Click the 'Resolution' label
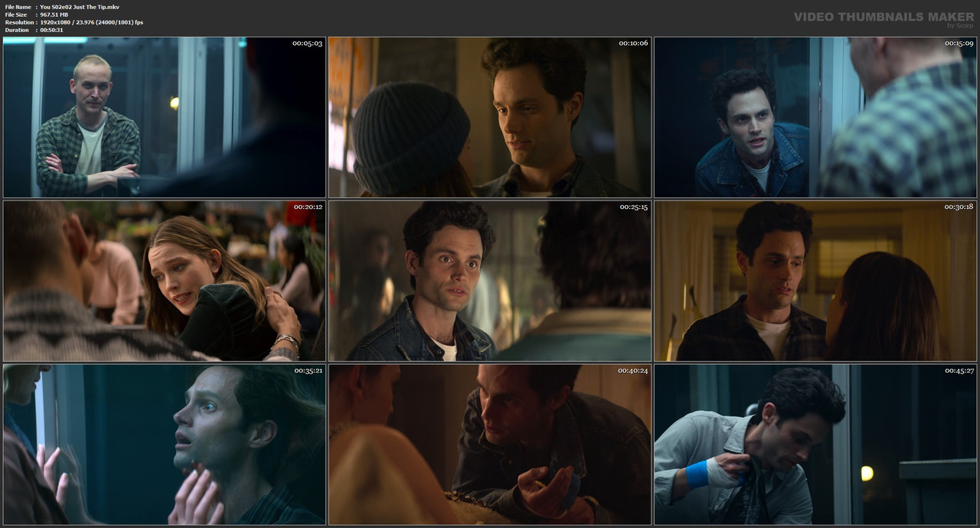 pos(19,22)
